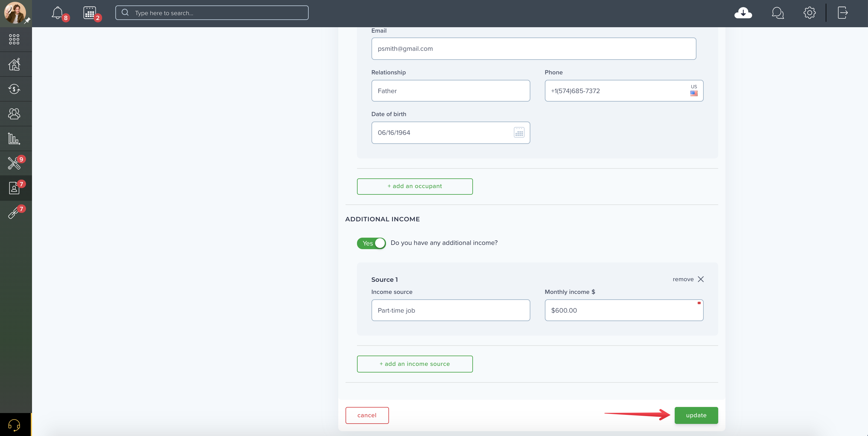The height and width of the screenshot is (436, 868).
Task: Click the Monthly income $ field
Action: (624, 310)
